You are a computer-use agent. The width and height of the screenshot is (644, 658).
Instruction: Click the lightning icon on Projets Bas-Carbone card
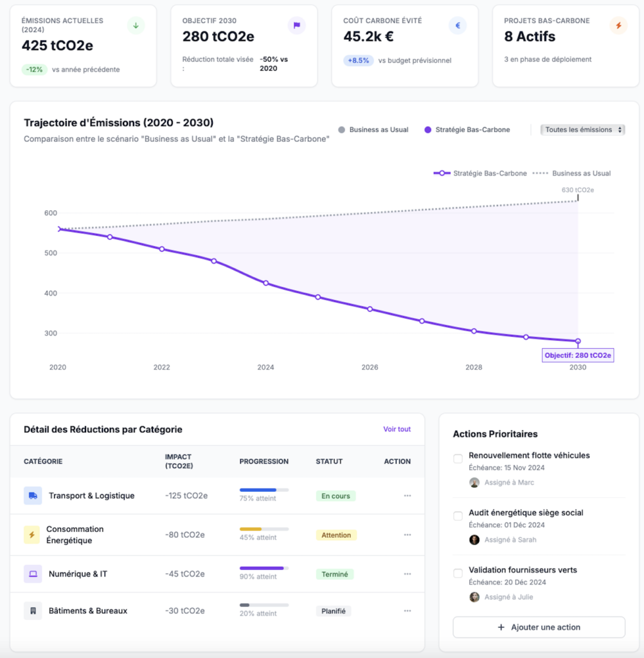click(x=618, y=26)
